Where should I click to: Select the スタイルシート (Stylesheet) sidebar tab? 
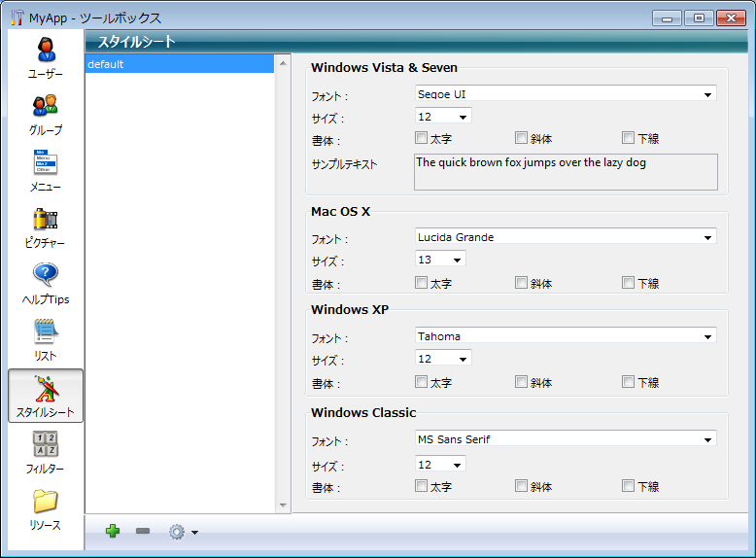pos(45,396)
